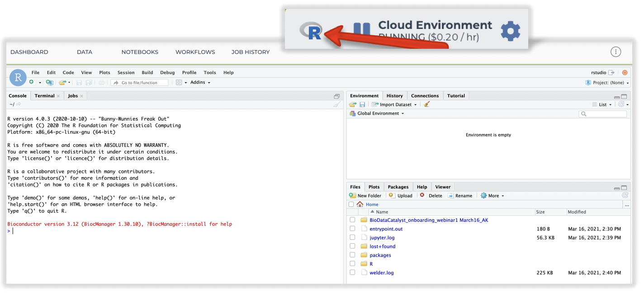Sign out of the rstudio session
Image resolution: width=644 pixels, height=300 pixels.
(x=611, y=72)
